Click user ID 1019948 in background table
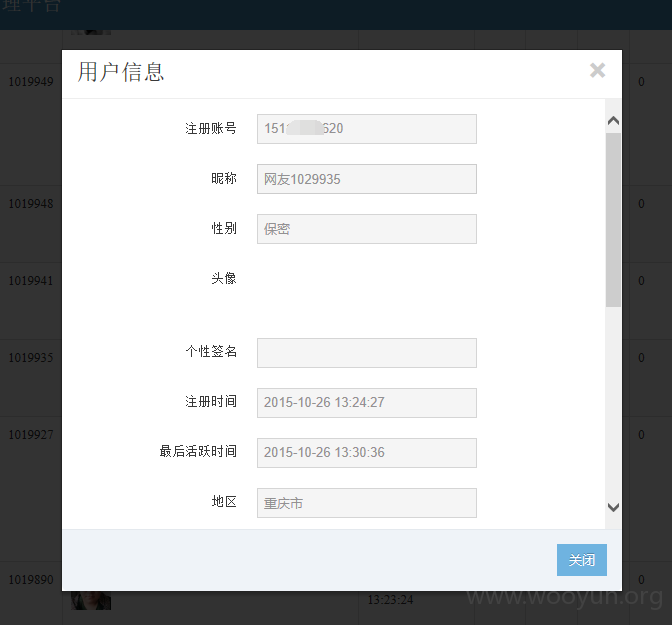672x625 pixels. [x=31, y=204]
